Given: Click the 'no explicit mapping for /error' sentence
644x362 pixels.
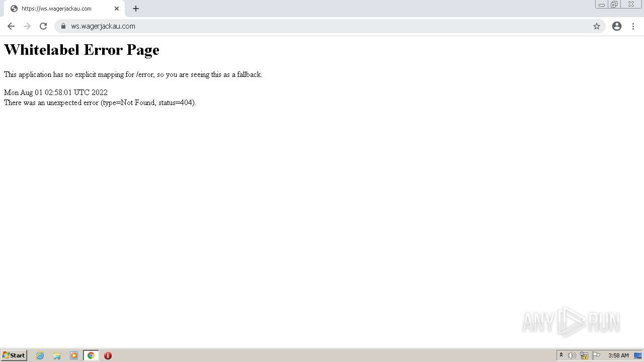Looking at the screenshot, I should pos(133,74).
